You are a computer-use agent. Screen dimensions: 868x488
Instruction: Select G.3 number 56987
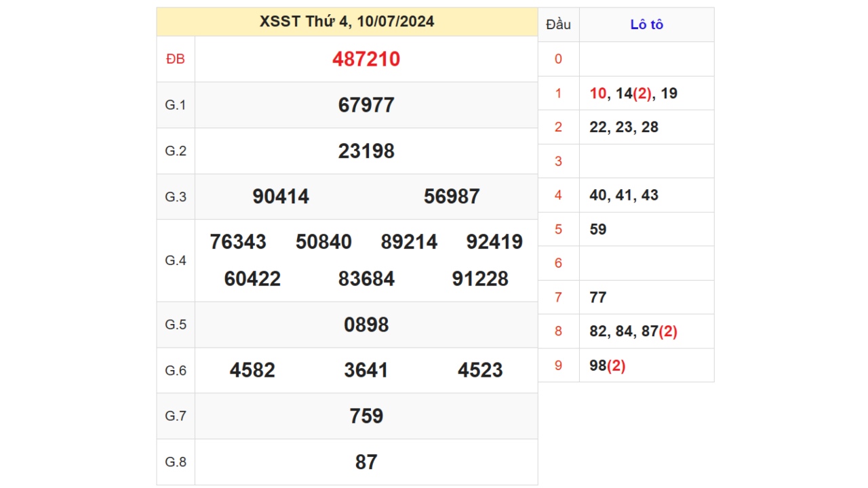[x=452, y=197]
